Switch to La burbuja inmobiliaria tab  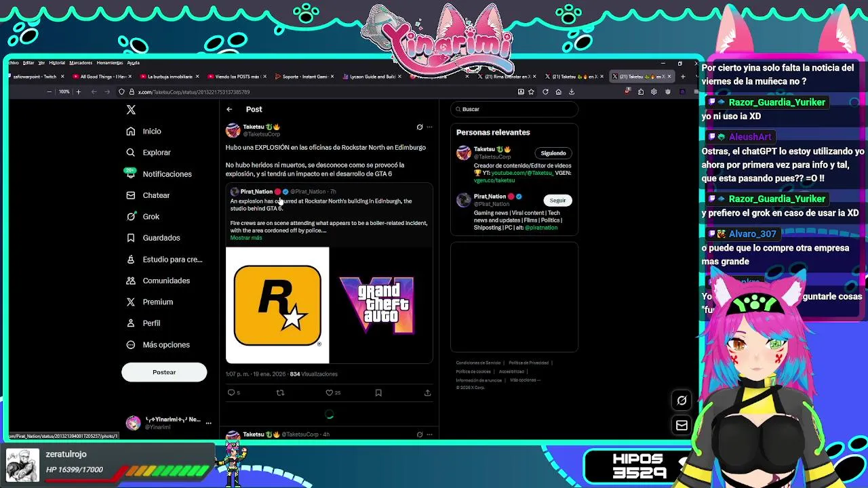point(170,77)
